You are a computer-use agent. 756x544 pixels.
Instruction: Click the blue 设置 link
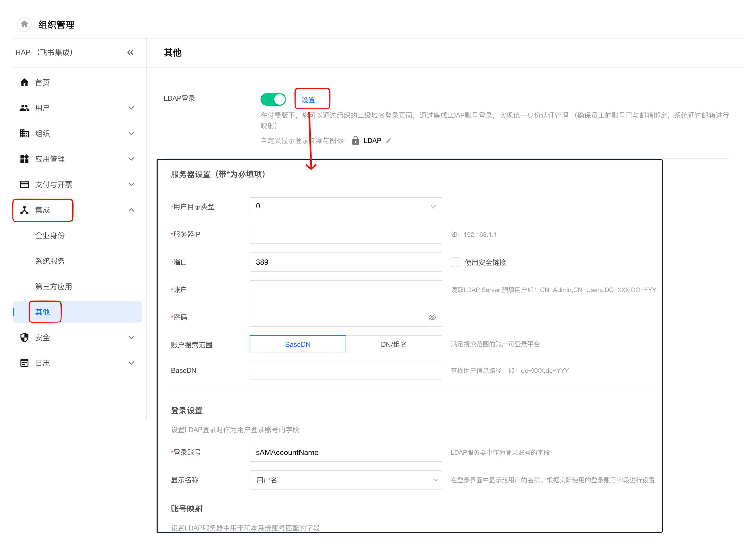(308, 100)
